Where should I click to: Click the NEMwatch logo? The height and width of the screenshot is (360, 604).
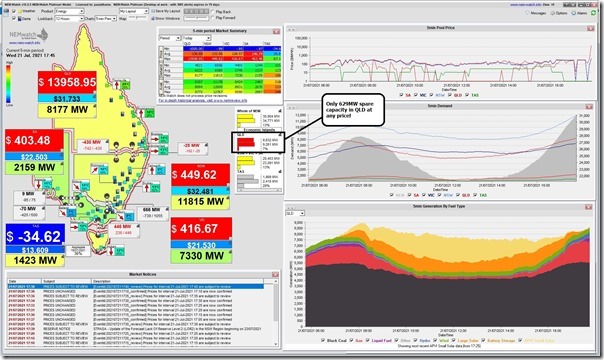[29, 35]
